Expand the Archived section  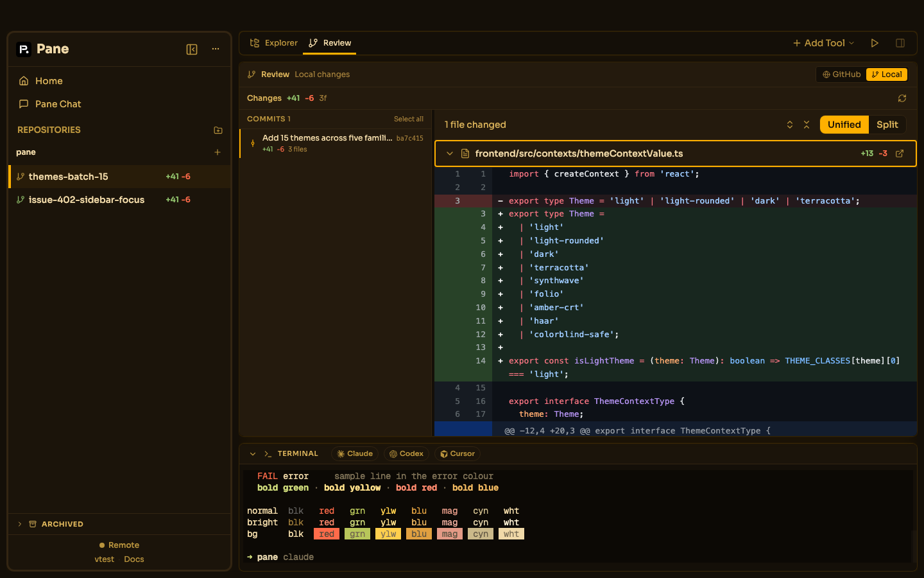coord(119,524)
